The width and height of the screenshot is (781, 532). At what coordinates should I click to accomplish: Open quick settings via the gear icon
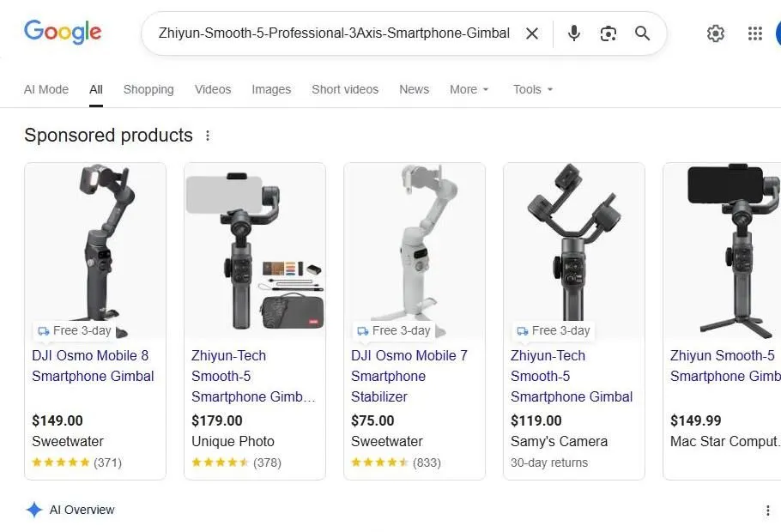[x=716, y=33]
